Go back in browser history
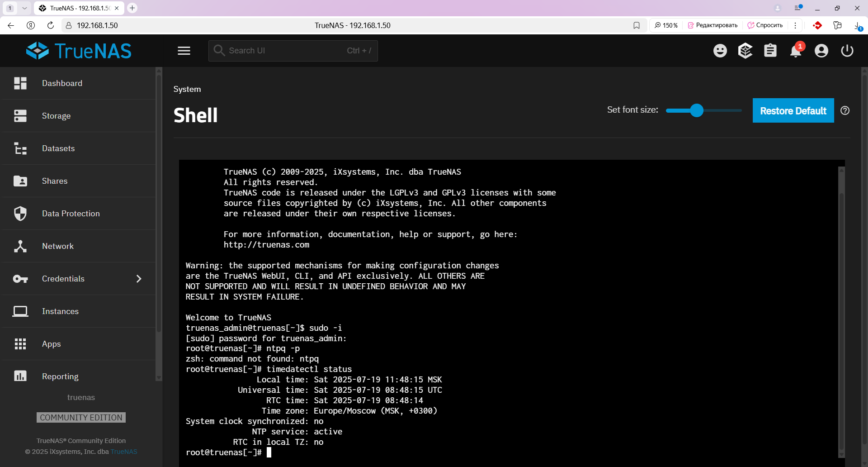Image resolution: width=868 pixels, height=467 pixels. pos(11,25)
